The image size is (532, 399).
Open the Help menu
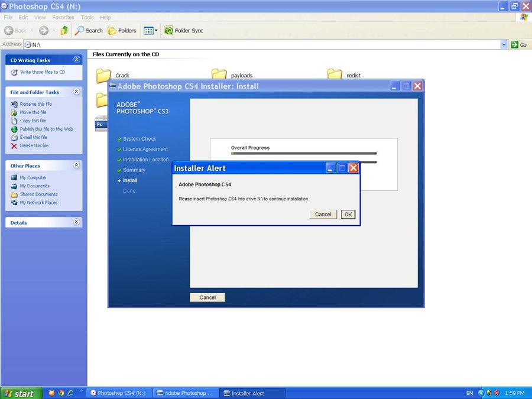tap(105, 17)
